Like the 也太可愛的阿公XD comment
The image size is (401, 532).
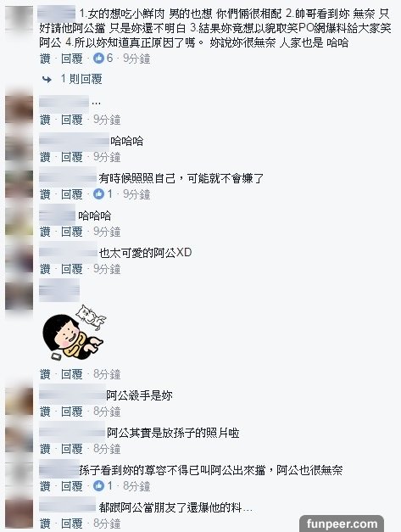coord(45,269)
